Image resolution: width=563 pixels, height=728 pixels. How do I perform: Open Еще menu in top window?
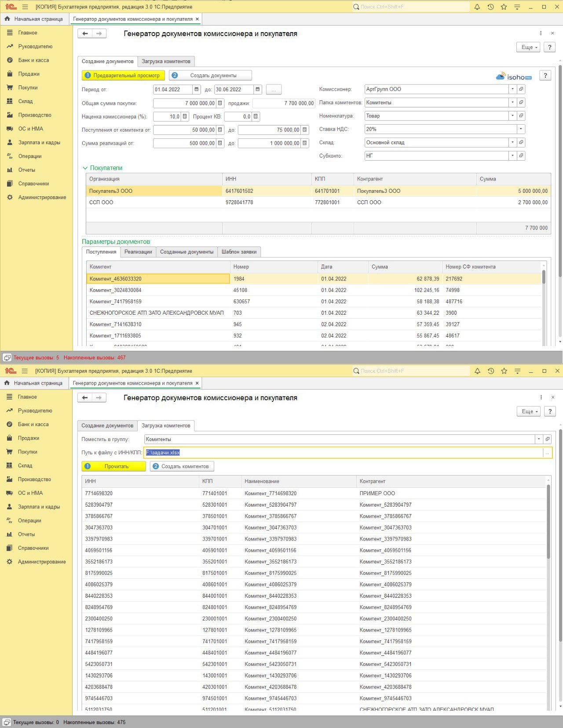pos(529,47)
